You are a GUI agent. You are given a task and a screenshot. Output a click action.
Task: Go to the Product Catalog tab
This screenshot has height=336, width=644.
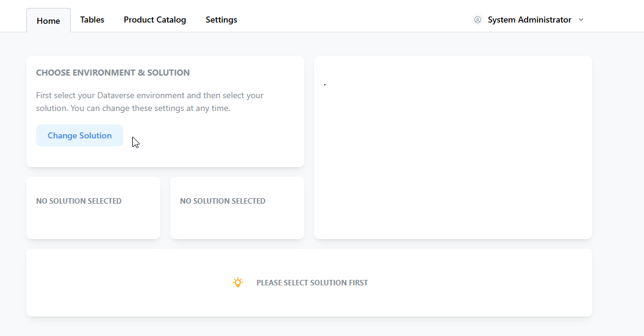pos(155,20)
